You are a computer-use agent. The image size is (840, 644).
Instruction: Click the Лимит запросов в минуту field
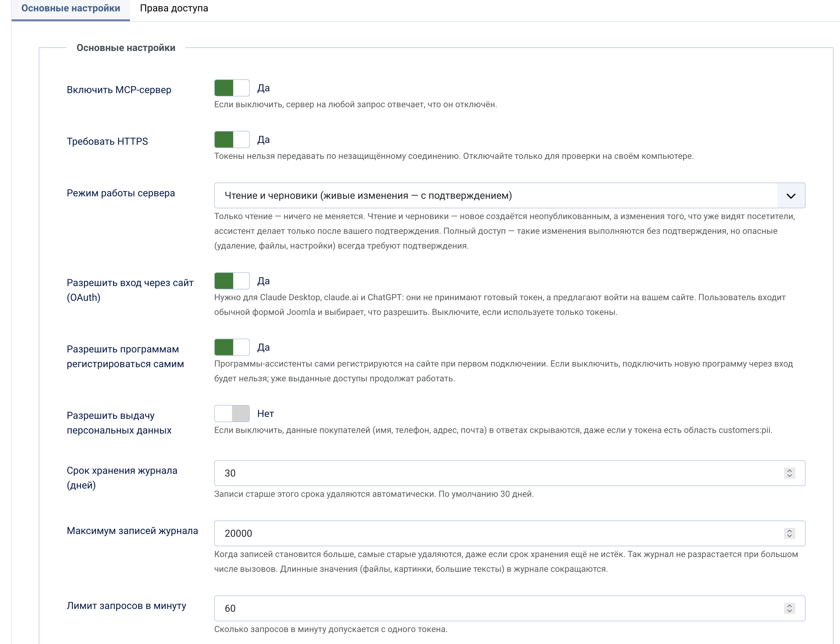(510, 608)
